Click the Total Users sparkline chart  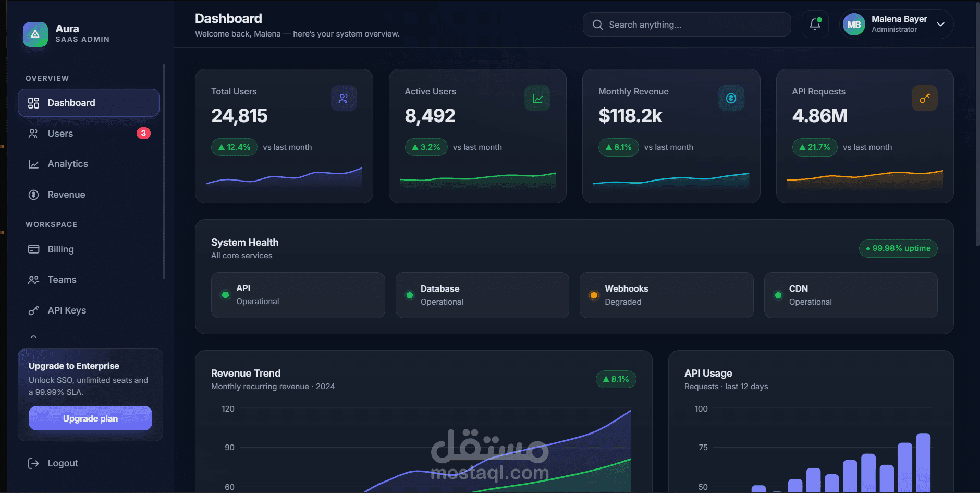click(x=284, y=179)
